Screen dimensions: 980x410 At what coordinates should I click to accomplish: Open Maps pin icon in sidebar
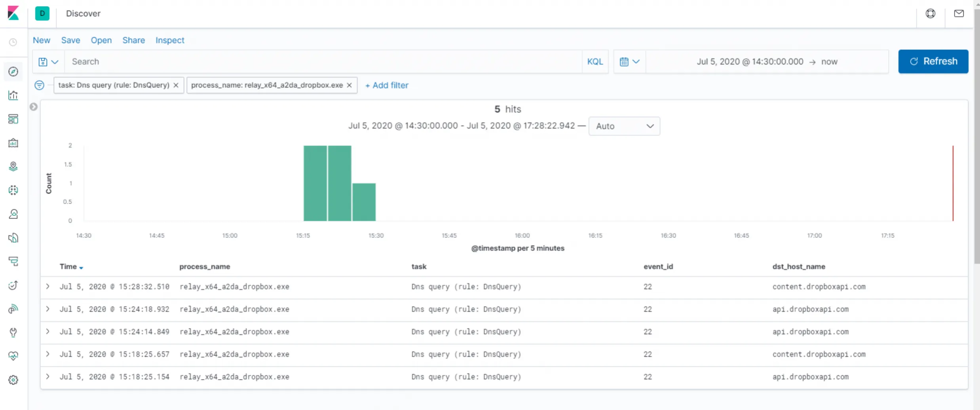click(13, 166)
